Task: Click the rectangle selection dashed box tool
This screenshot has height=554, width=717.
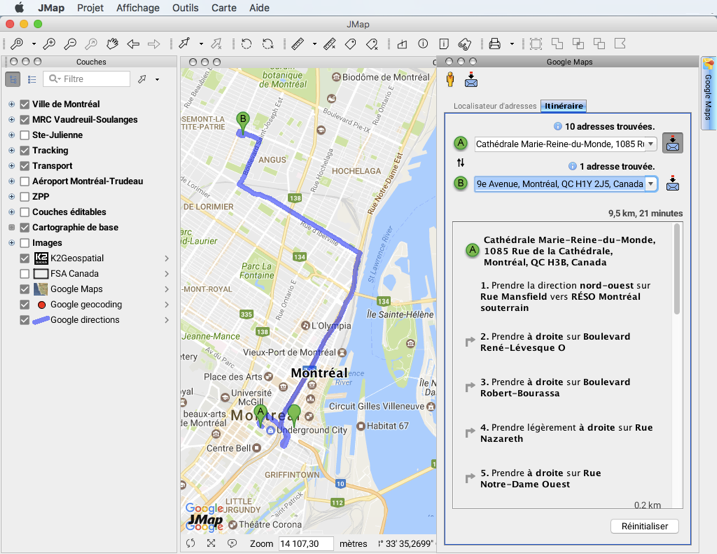Action: [x=536, y=44]
